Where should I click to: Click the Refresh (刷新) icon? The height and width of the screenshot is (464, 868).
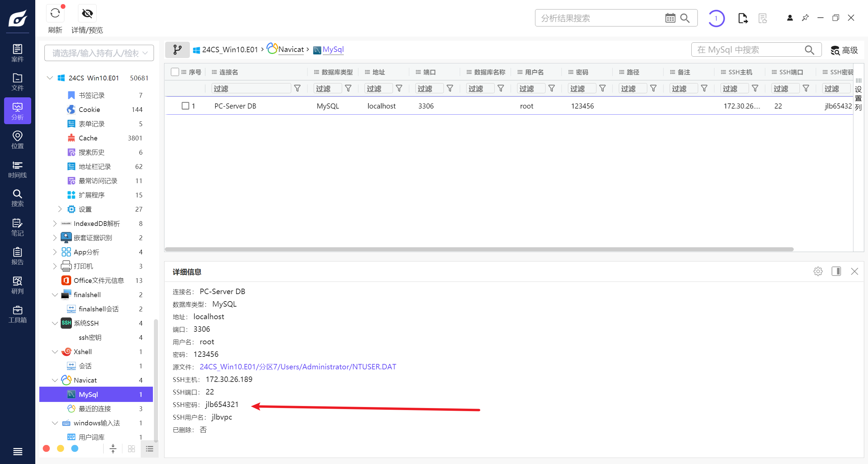pos(55,14)
